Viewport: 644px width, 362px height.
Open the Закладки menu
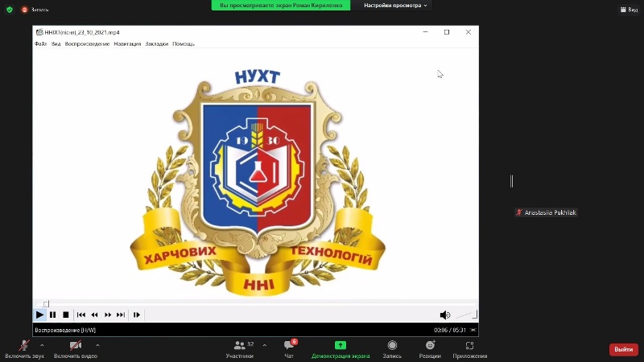pyautogui.click(x=156, y=43)
